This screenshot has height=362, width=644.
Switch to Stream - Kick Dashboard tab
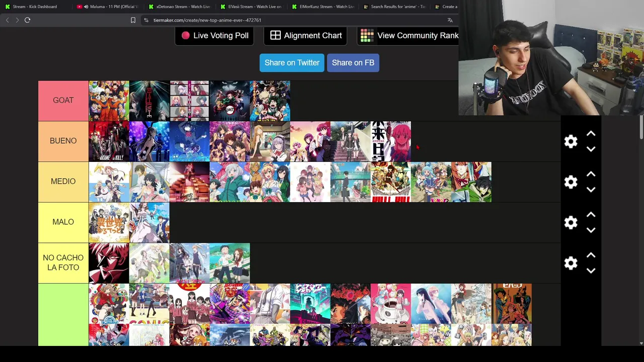pyautogui.click(x=35, y=7)
